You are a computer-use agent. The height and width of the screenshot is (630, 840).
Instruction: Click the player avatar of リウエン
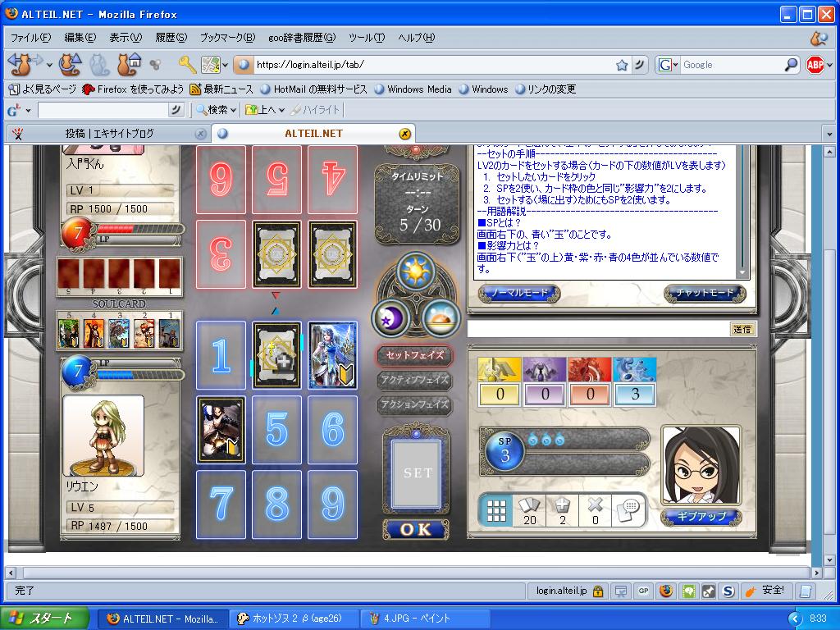pos(103,436)
